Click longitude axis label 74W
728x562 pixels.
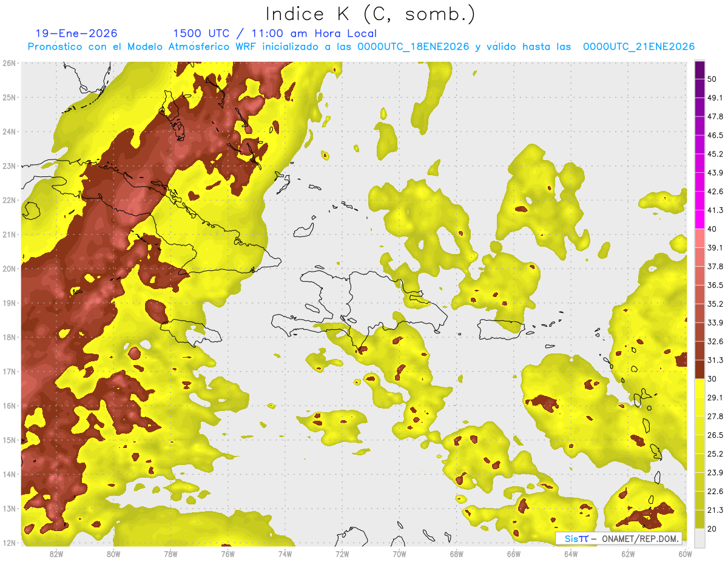click(x=285, y=554)
